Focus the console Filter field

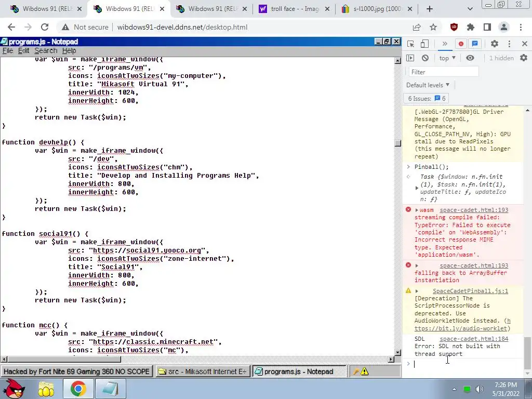click(x=443, y=72)
